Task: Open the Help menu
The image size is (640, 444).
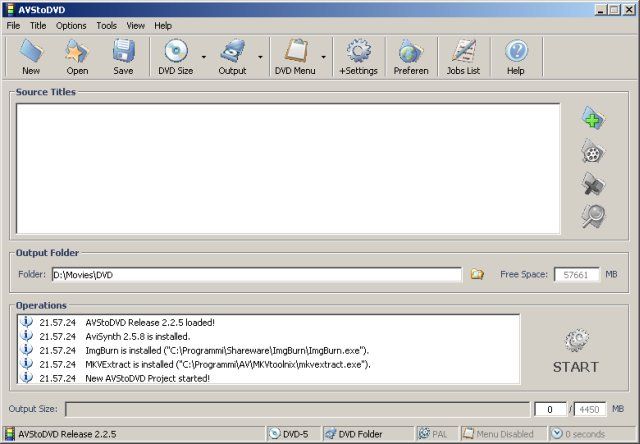Action: click(163, 26)
